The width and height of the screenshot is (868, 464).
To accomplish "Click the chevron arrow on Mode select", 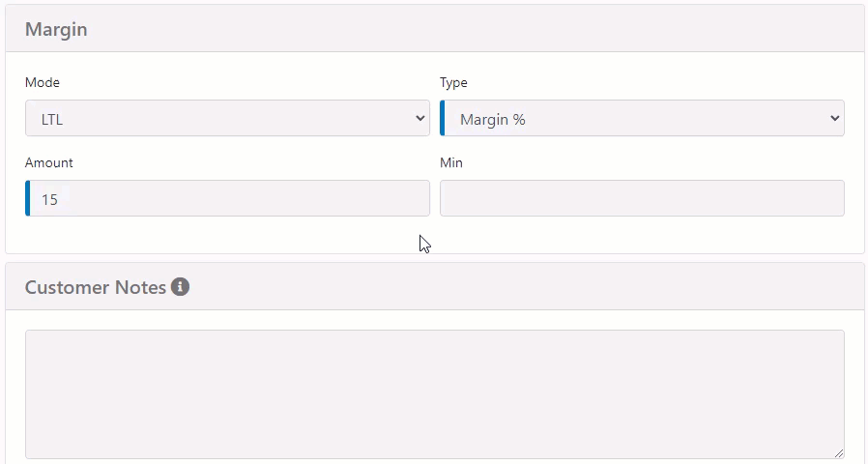I will (x=420, y=118).
